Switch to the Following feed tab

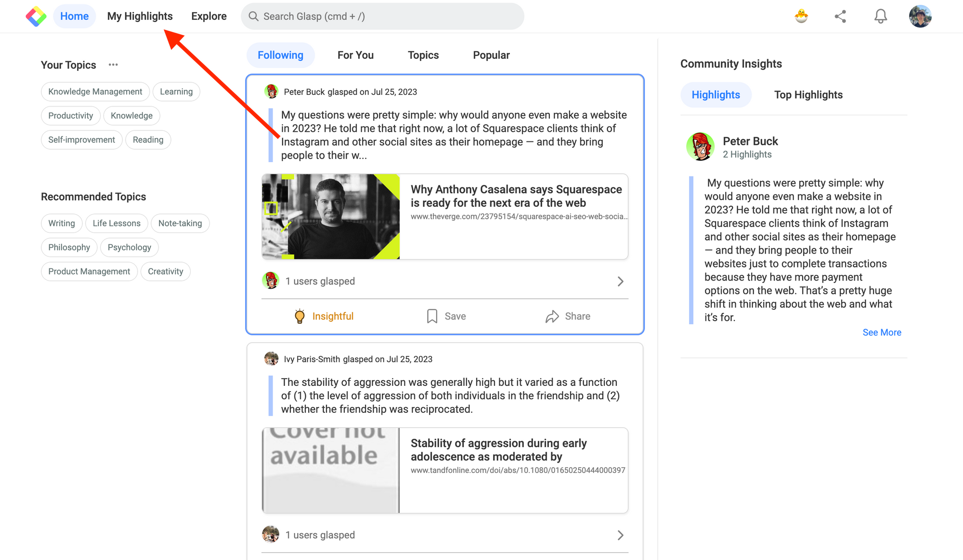(x=280, y=55)
